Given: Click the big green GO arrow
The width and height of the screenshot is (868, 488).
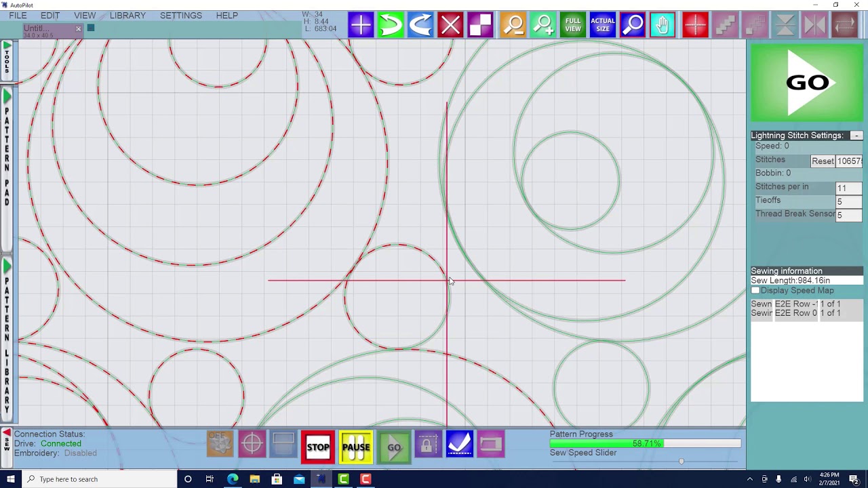Looking at the screenshot, I should 807,83.
